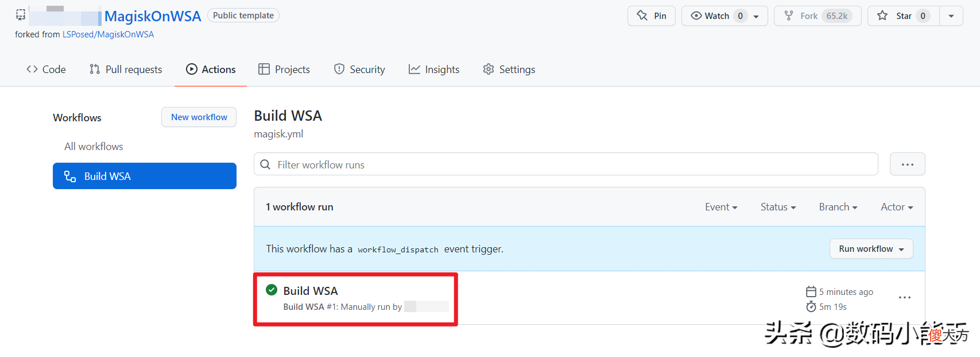This screenshot has height=357, width=980.
Task: Click the Watch count badge showing 0
Action: 741,16
